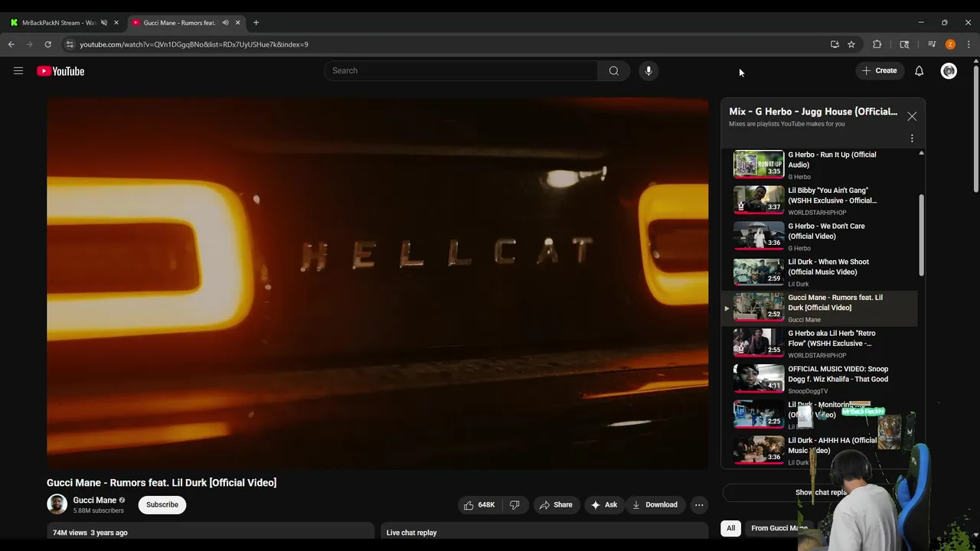Download the video

tap(655, 505)
